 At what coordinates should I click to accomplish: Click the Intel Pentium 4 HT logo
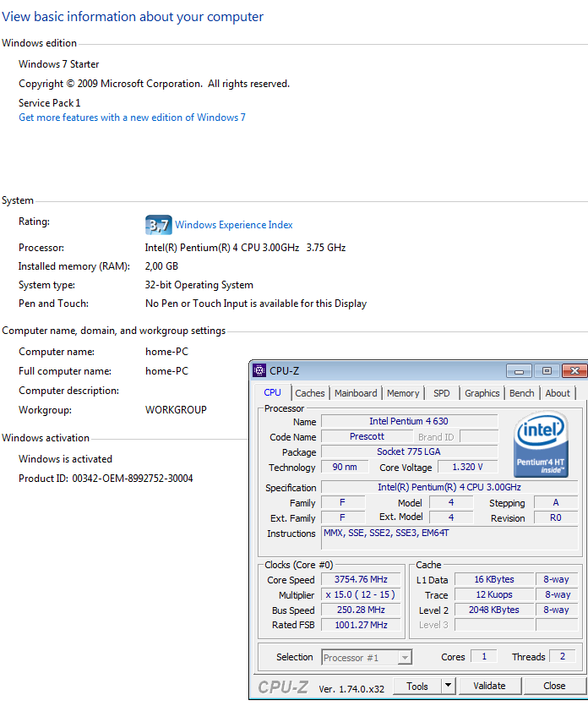tap(541, 445)
